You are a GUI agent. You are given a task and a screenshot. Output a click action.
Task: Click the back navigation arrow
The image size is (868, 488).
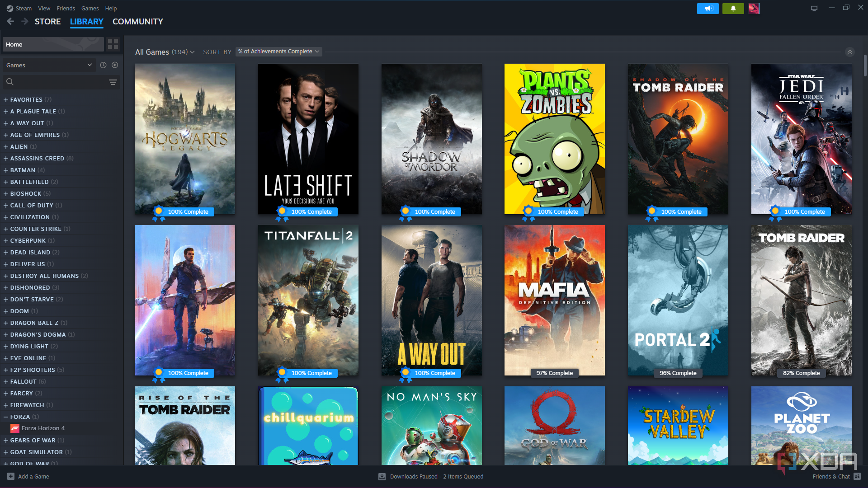point(10,21)
